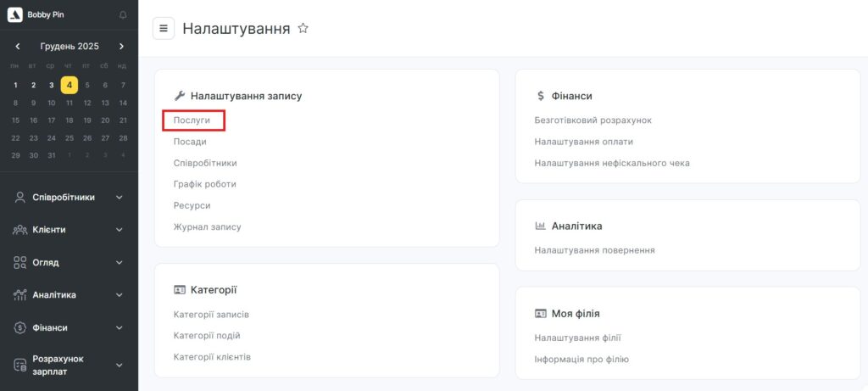The height and width of the screenshot is (391, 868).
Task: Expand the Клієнти sidebar section chevron
Action: pos(120,230)
